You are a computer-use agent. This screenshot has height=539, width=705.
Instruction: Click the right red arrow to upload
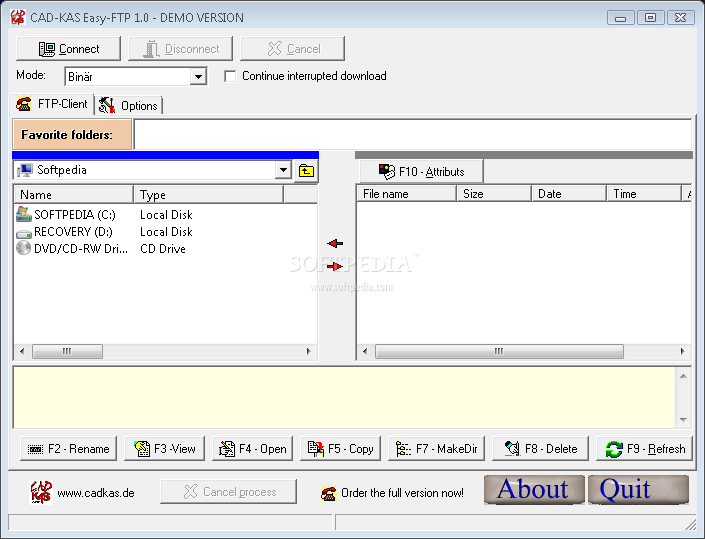335,267
